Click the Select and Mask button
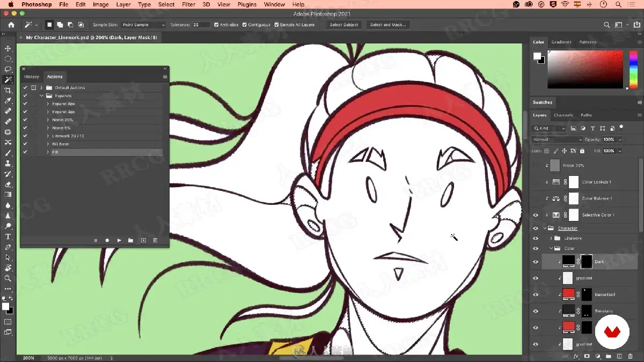Screen dimensions: 644x362 (388, 25)
